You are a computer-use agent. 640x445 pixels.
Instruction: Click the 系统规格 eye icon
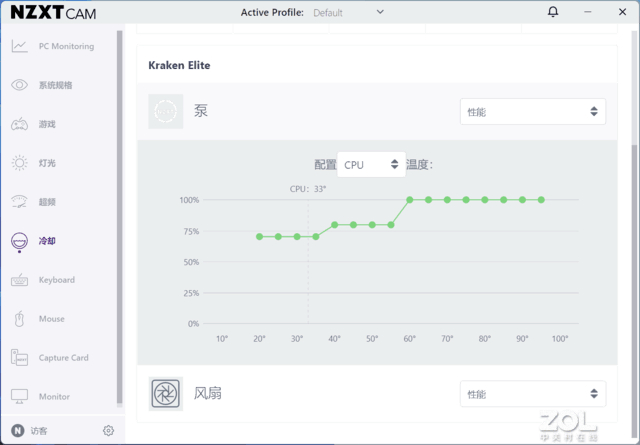(19, 85)
